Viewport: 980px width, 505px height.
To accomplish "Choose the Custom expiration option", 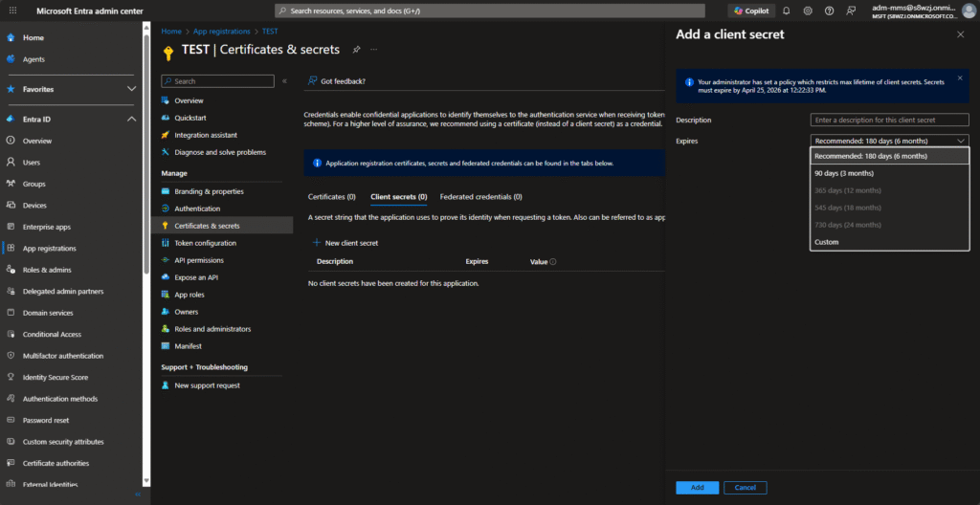I will pos(826,242).
